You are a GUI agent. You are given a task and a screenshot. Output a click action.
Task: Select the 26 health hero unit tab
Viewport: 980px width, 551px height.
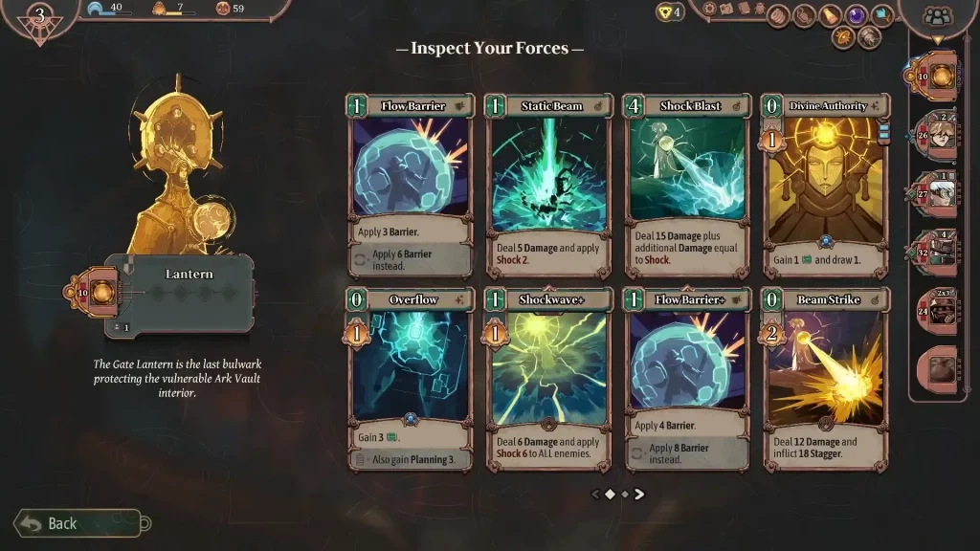[x=935, y=134]
